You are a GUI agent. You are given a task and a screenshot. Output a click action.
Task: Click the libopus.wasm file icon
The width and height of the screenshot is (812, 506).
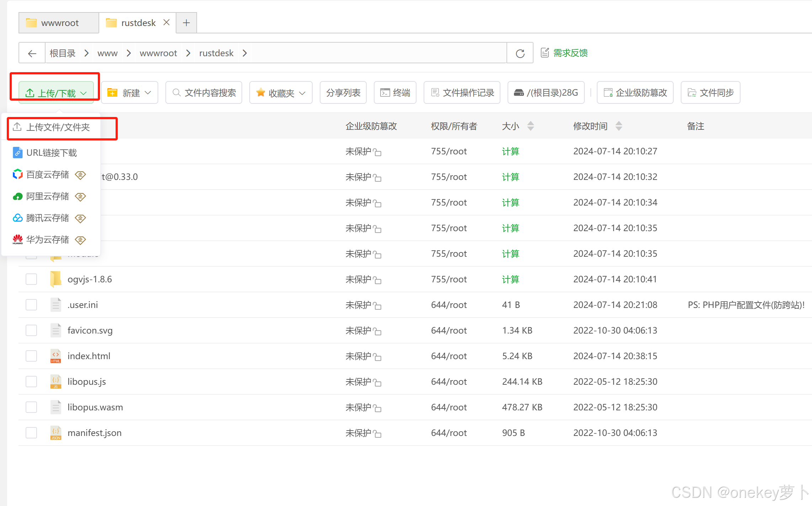click(x=56, y=407)
